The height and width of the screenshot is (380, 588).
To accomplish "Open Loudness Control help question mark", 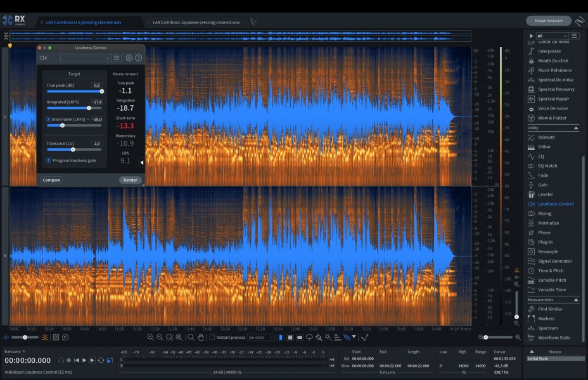I will tap(138, 58).
